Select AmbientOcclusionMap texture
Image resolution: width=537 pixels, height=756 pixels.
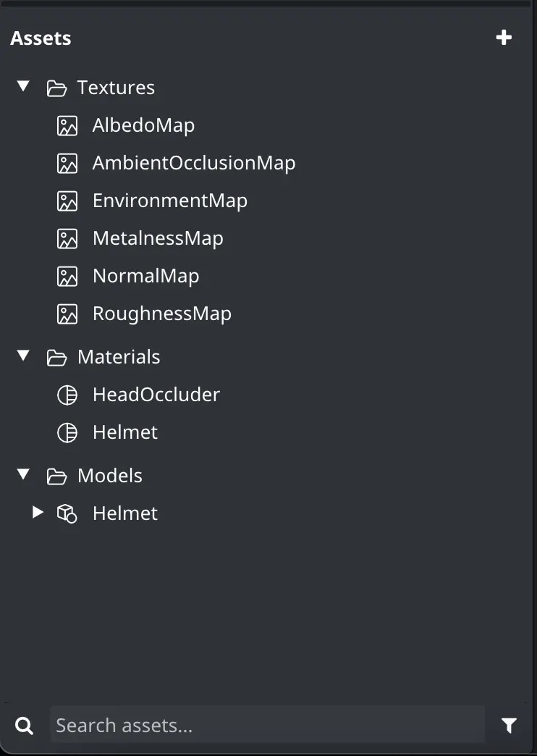pyautogui.click(x=194, y=163)
